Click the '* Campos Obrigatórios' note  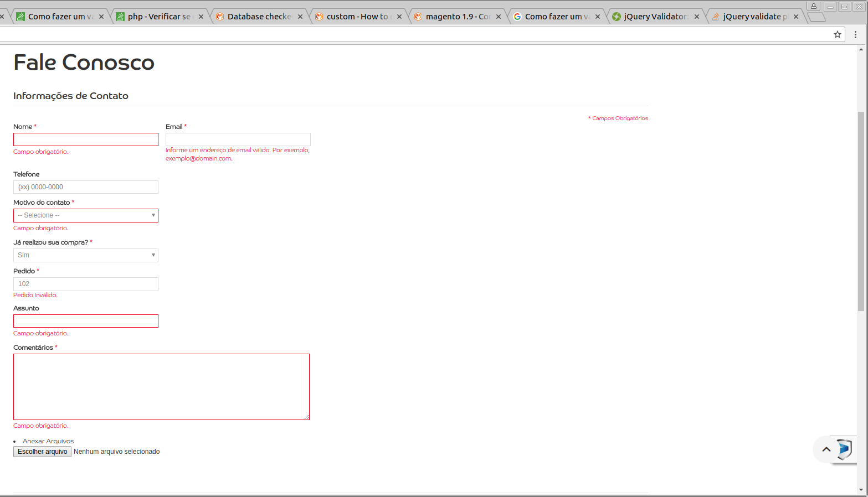tap(618, 118)
